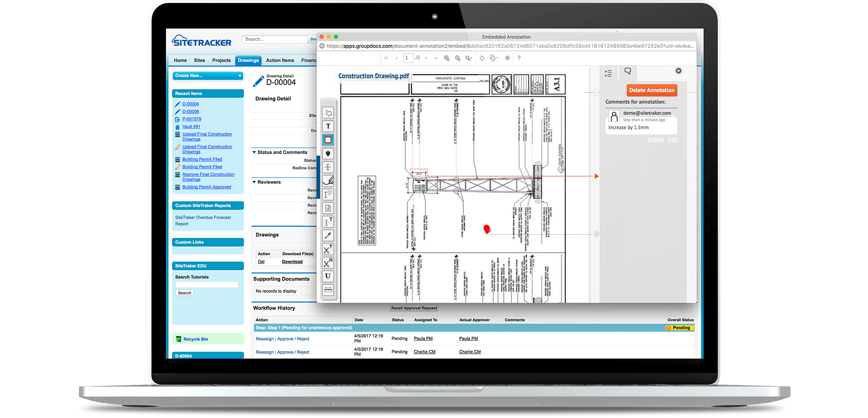Viewport: 868px width, 418px height.
Task: Click the Del link in Drawings table
Action: coord(261,262)
